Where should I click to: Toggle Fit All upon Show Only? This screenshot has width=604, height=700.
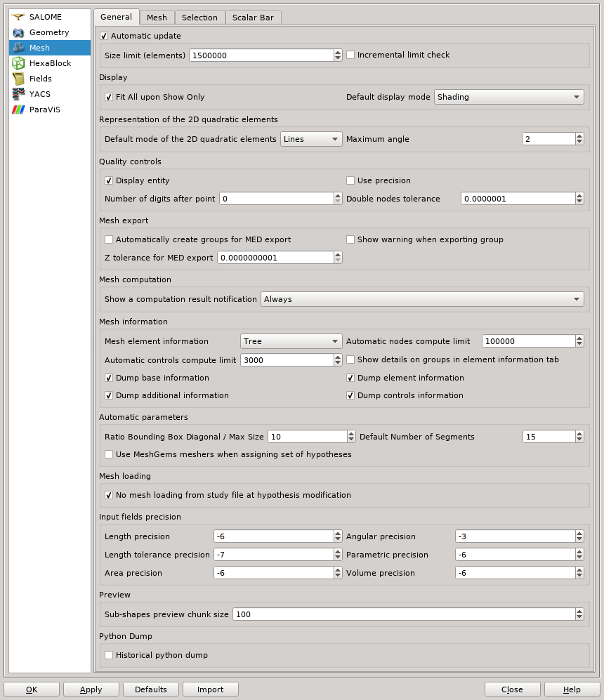tap(109, 97)
